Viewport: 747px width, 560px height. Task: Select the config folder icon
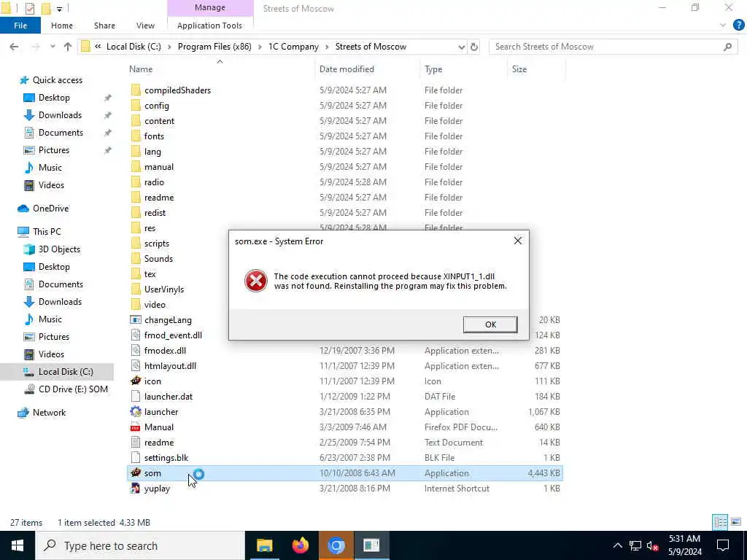[136, 105]
